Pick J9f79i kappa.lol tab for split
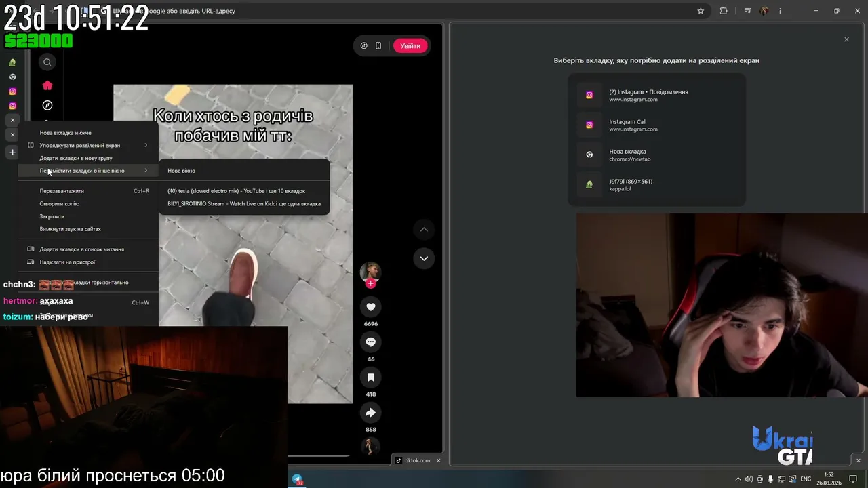Screen dimensions: 868x488 point(656,185)
